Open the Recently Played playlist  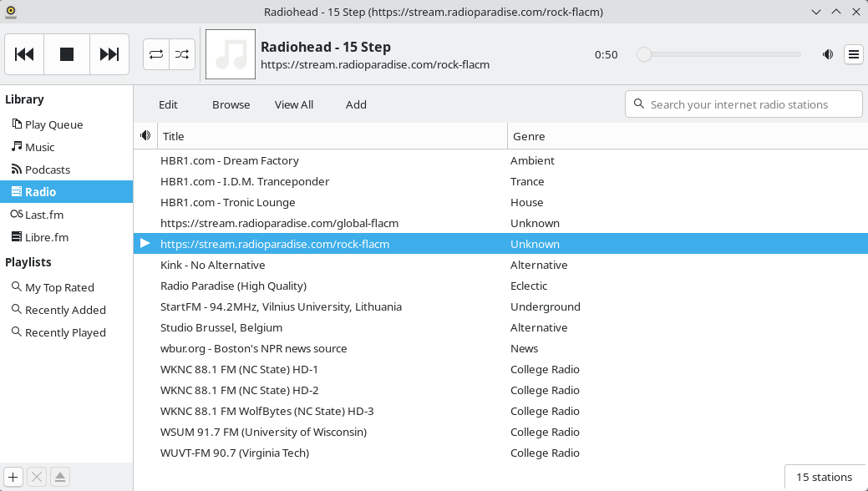tap(65, 332)
